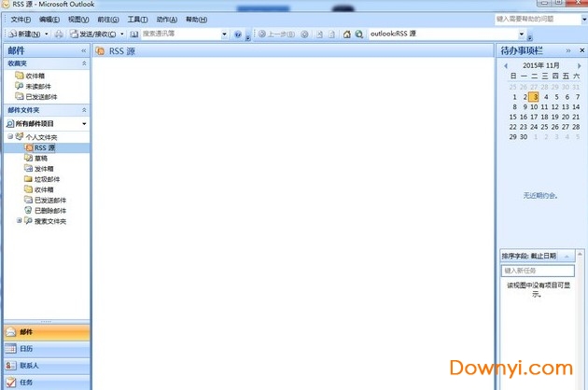The height and width of the screenshot is (390, 588).
Task: Open the 文件(F) menu
Action: pos(21,20)
